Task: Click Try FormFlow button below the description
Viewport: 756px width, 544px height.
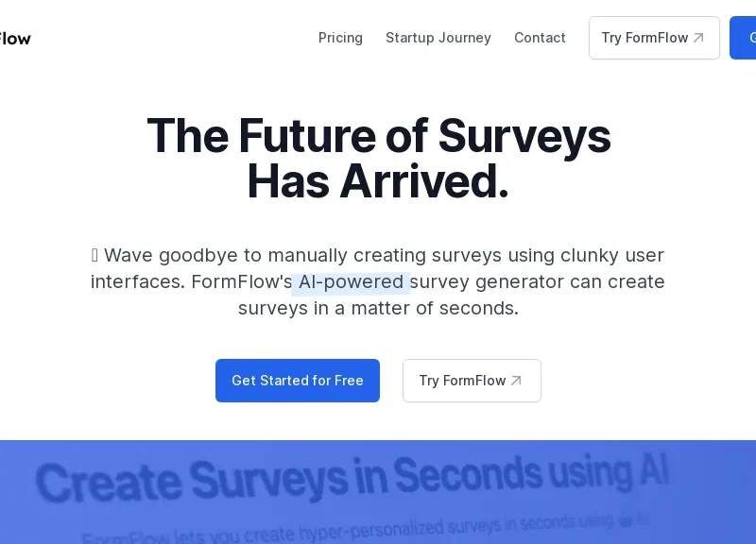Action: coord(472,381)
